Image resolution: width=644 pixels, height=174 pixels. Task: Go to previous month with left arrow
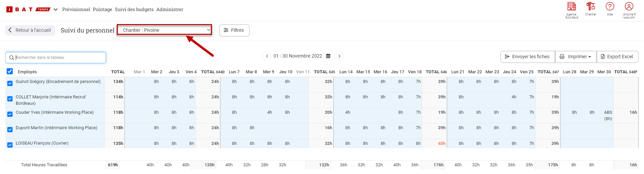[267, 56]
